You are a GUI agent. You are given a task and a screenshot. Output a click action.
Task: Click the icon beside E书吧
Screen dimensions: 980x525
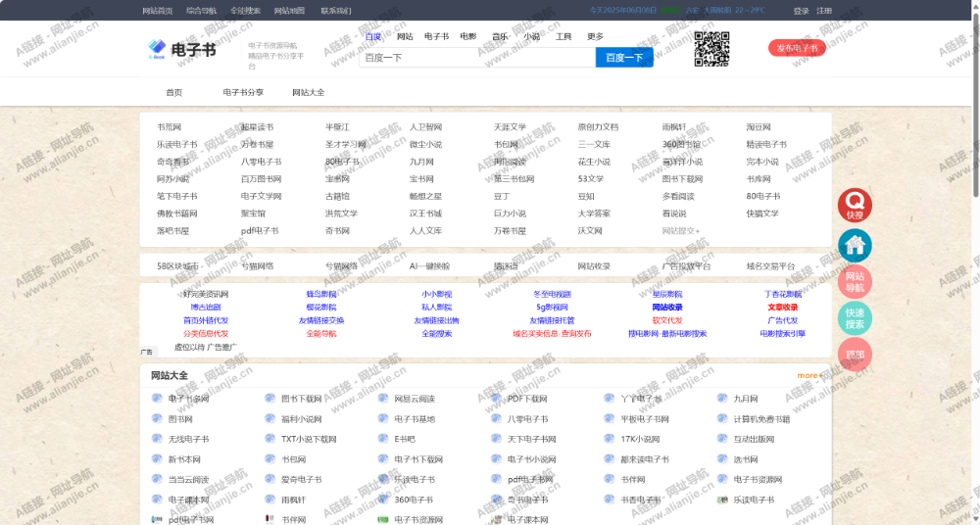(383, 439)
